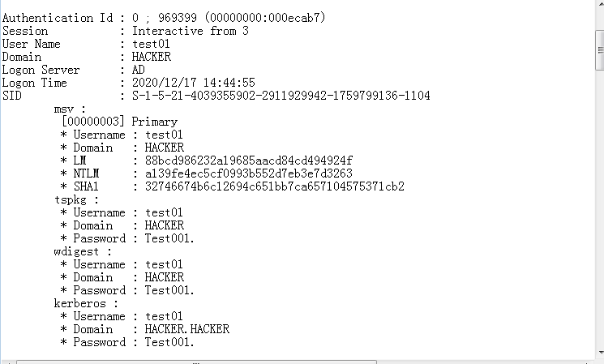Click the Logon Server value AD
This screenshot has height=364, width=604.
139,70
